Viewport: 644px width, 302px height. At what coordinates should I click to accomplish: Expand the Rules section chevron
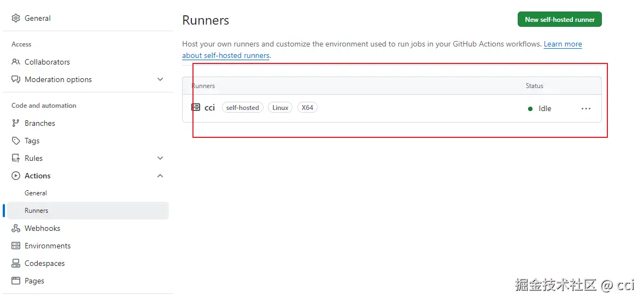pos(160,158)
